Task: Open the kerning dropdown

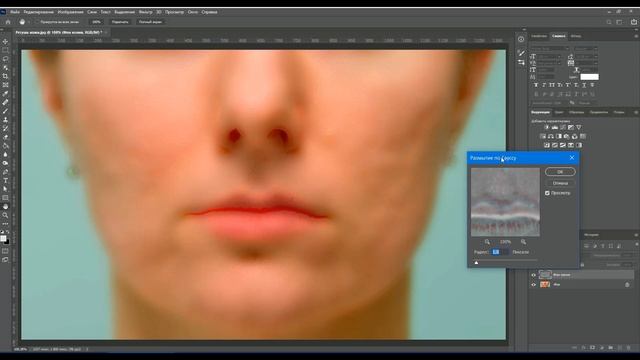Action: pyautogui.click(x=549, y=63)
